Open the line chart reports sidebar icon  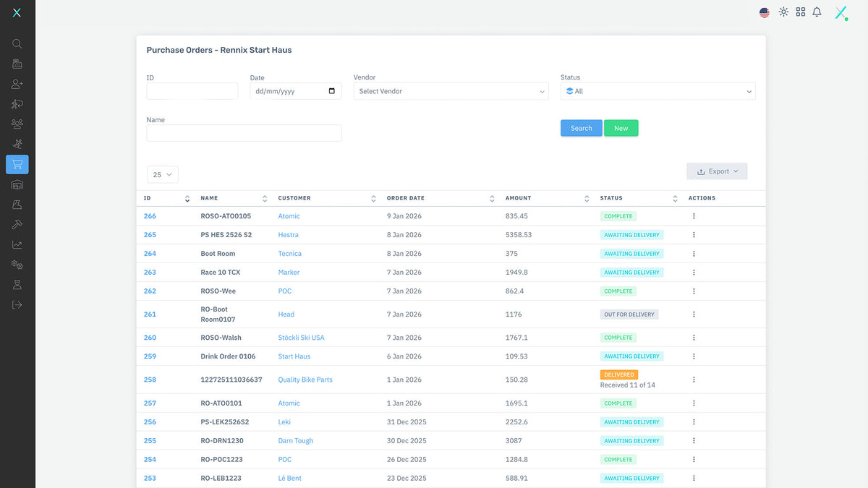(17, 245)
